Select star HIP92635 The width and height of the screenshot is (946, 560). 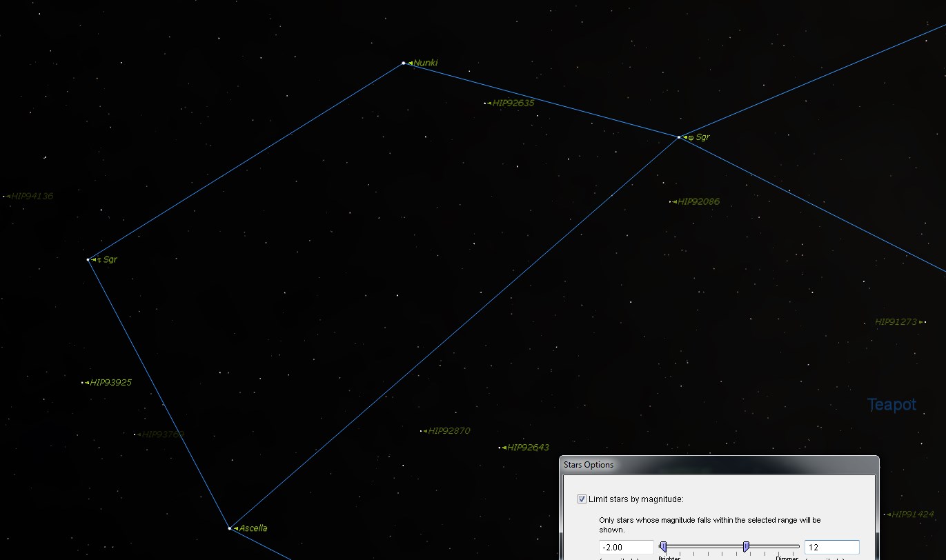pyautogui.click(x=486, y=103)
